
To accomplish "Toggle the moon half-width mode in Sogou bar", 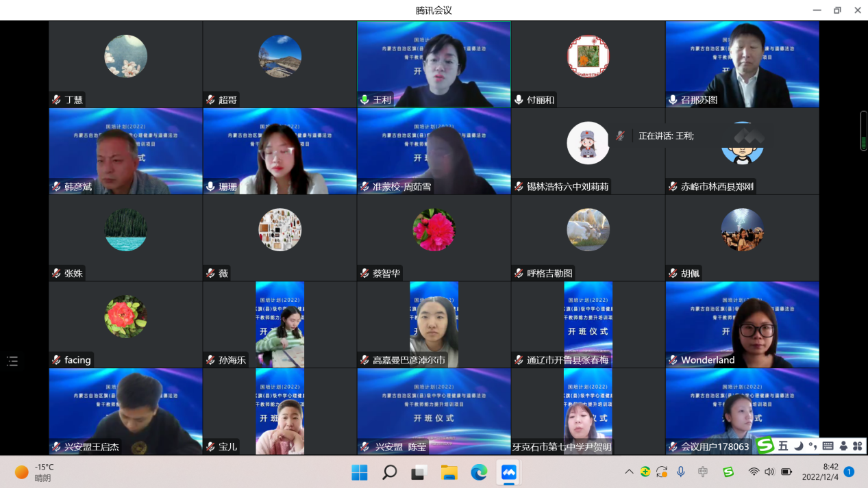I will pos(799,446).
